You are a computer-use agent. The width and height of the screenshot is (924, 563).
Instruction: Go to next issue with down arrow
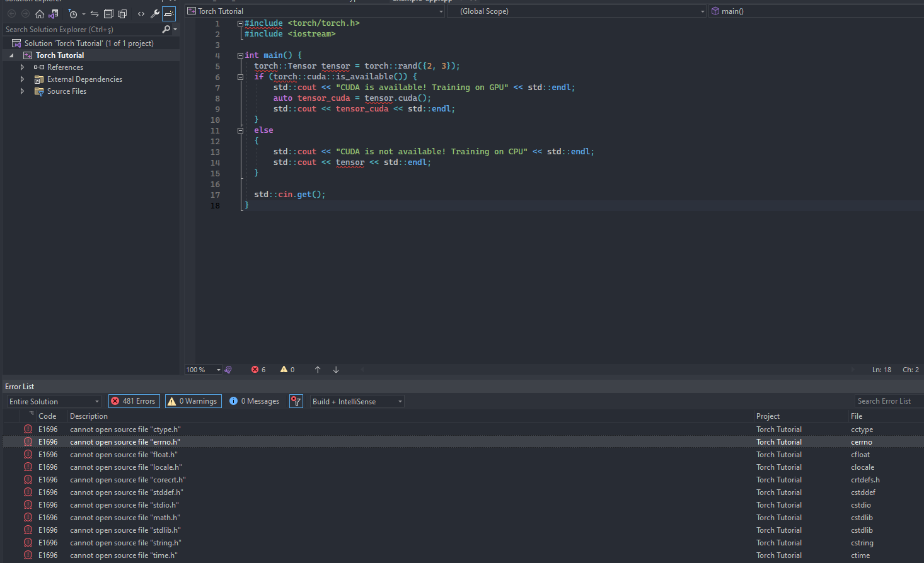pos(336,370)
